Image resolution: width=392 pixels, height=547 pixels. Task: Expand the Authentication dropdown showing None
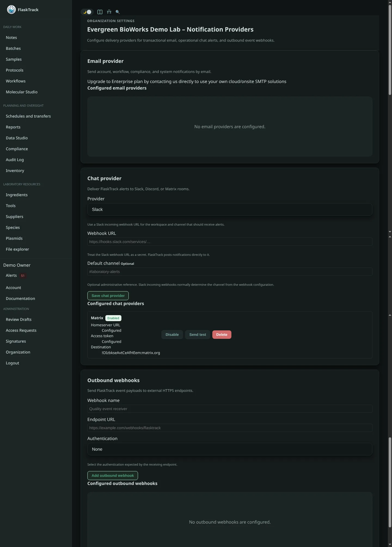point(230,449)
